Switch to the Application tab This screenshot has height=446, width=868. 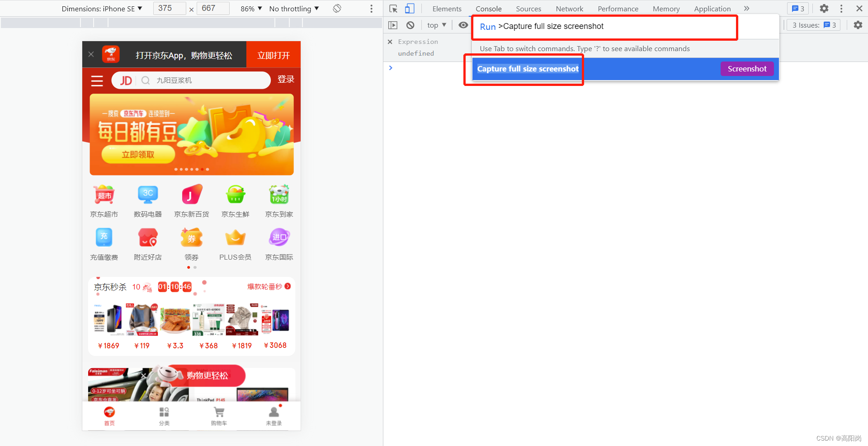pos(712,9)
